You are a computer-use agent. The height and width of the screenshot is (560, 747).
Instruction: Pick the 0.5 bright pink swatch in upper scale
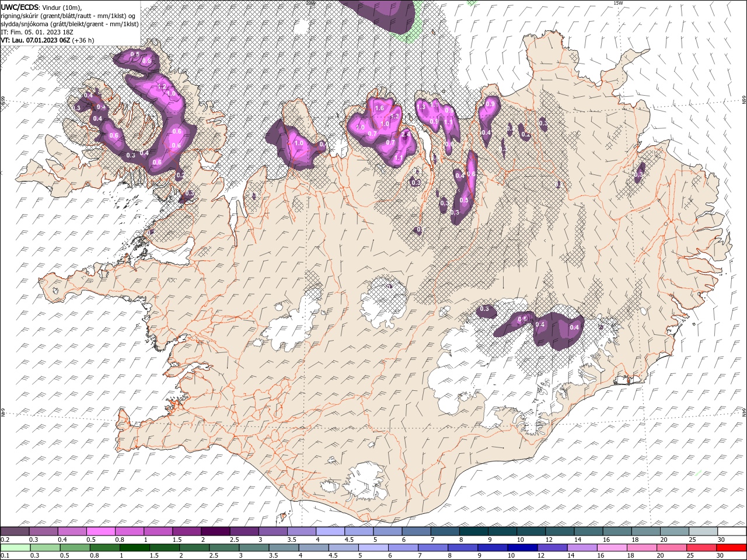pyautogui.click(x=100, y=531)
